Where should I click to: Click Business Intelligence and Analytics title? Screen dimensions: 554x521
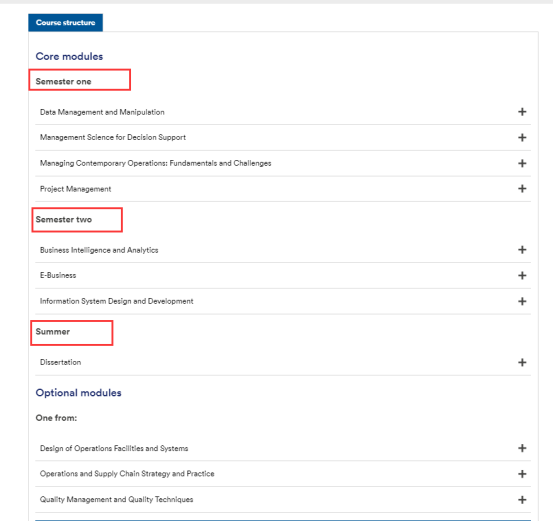tap(99, 250)
